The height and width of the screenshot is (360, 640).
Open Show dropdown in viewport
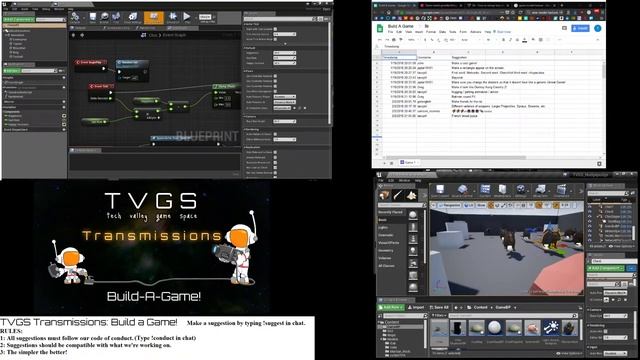(481, 205)
